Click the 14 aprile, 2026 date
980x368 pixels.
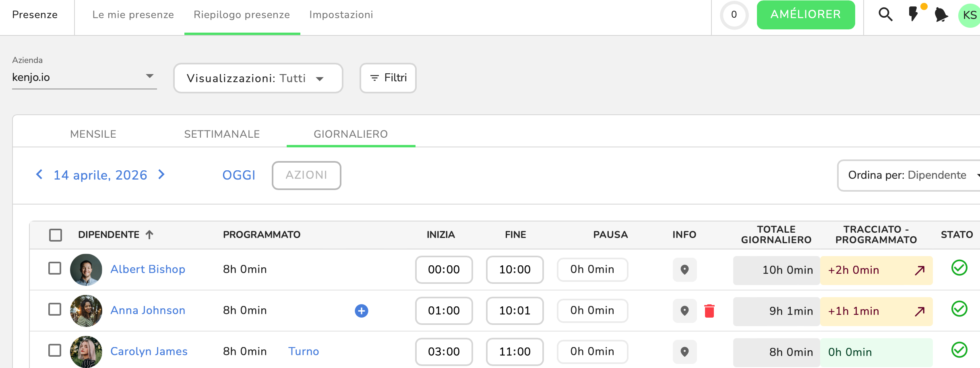coord(100,175)
